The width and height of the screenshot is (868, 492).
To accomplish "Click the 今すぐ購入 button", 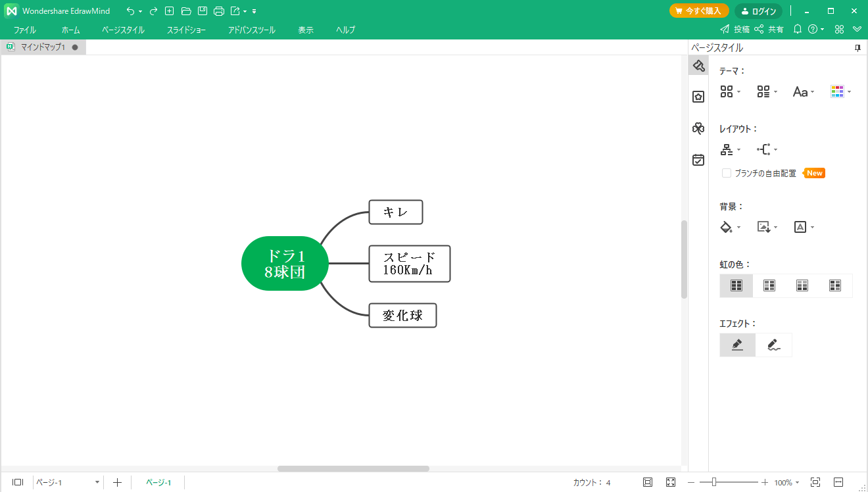I will 699,11.
